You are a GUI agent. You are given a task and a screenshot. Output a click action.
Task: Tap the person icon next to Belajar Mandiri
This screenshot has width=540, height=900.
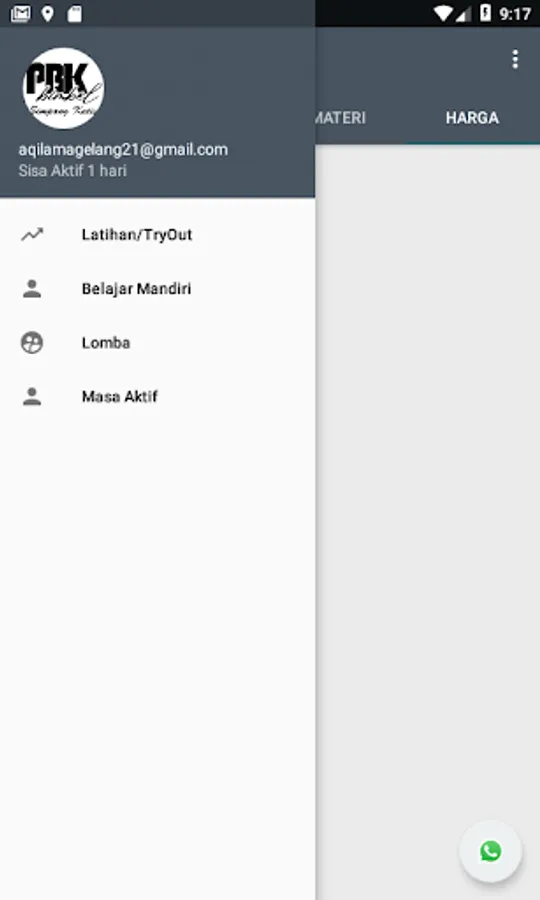coord(32,288)
